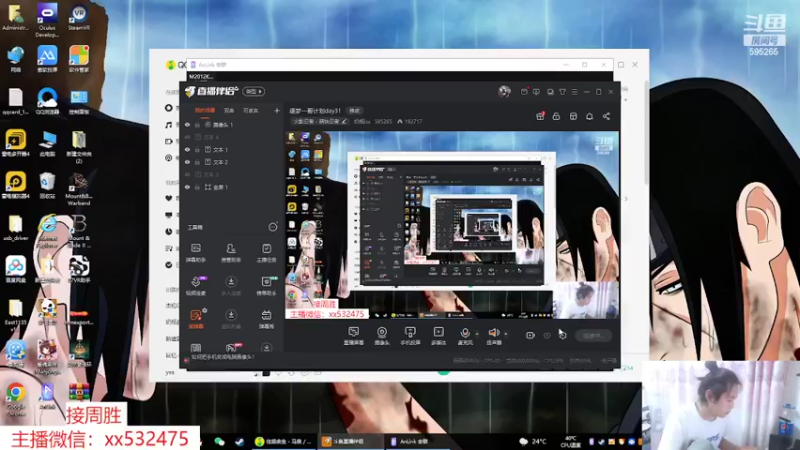Screen dimensions: 800x450
Task: Open the 弹幕秀 tool
Action: click(266, 319)
